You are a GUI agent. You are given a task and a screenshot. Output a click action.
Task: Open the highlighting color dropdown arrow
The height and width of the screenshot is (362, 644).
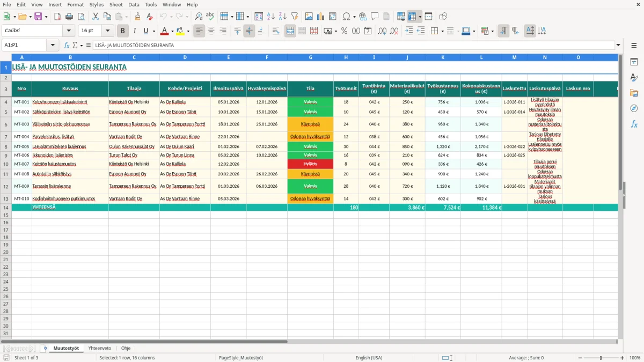click(188, 31)
